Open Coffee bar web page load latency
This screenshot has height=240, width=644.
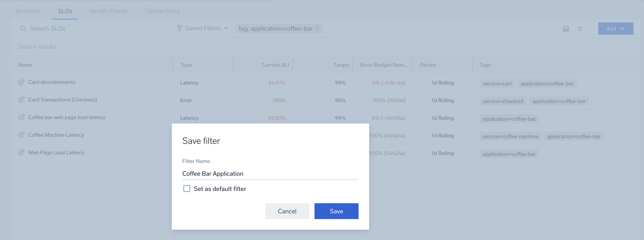point(67,118)
